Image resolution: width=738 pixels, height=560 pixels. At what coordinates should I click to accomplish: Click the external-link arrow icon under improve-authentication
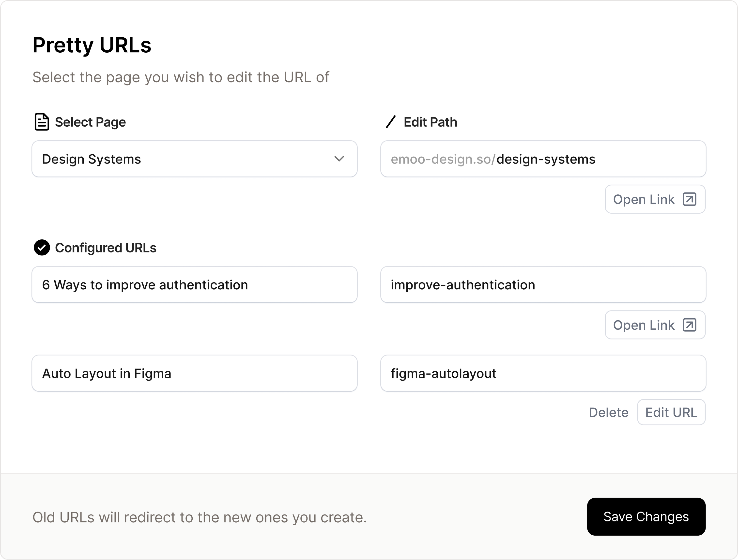[689, 325]
